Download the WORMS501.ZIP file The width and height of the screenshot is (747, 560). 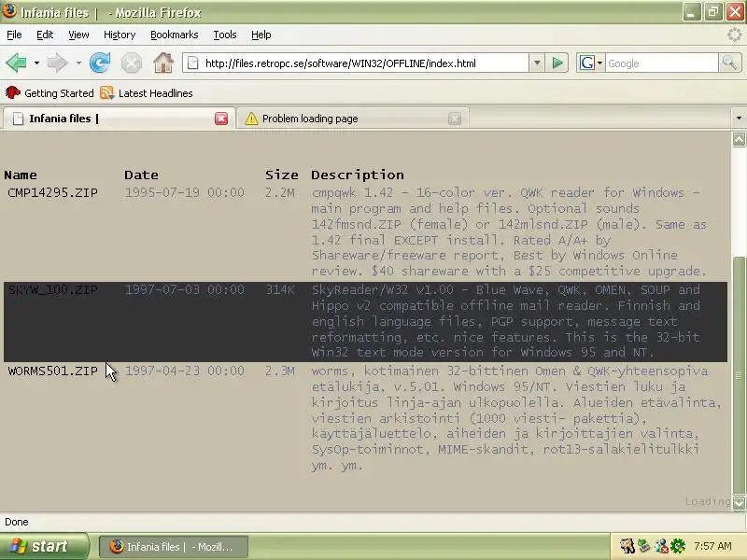(53, 371)
